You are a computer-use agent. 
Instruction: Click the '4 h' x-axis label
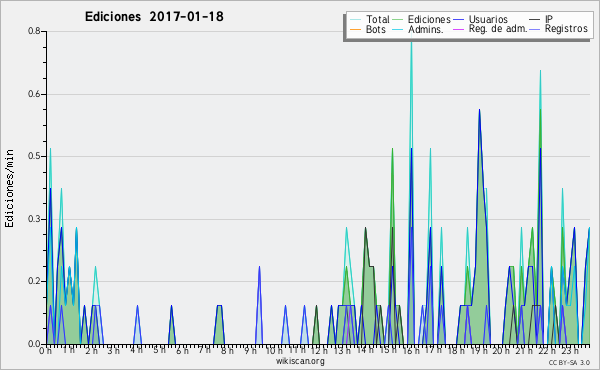(136, 350)
